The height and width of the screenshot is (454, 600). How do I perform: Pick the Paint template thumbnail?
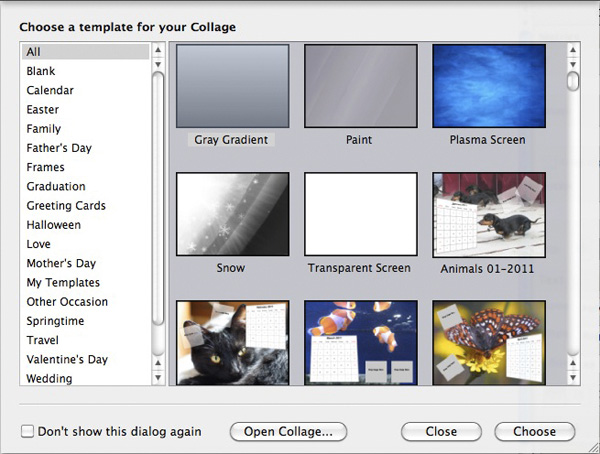pyautogui.click(x=360, y=86)
